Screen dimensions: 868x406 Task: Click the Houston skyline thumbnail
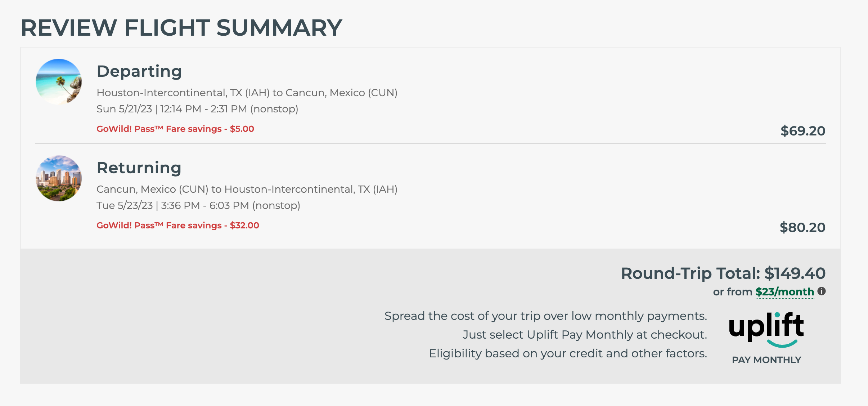[x=59, y=178]
